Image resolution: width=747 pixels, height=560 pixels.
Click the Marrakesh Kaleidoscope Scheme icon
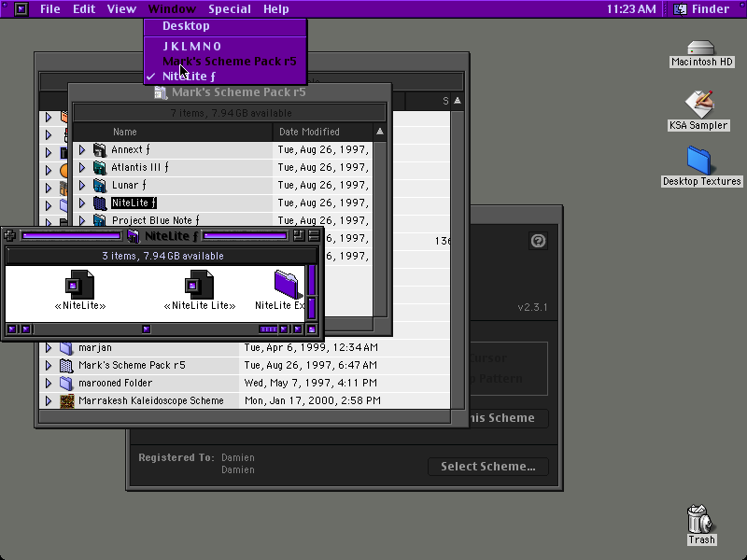(66, 400)
